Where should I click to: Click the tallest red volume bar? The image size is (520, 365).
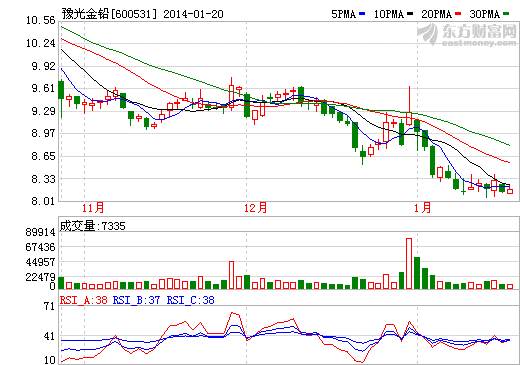(409, 263)
